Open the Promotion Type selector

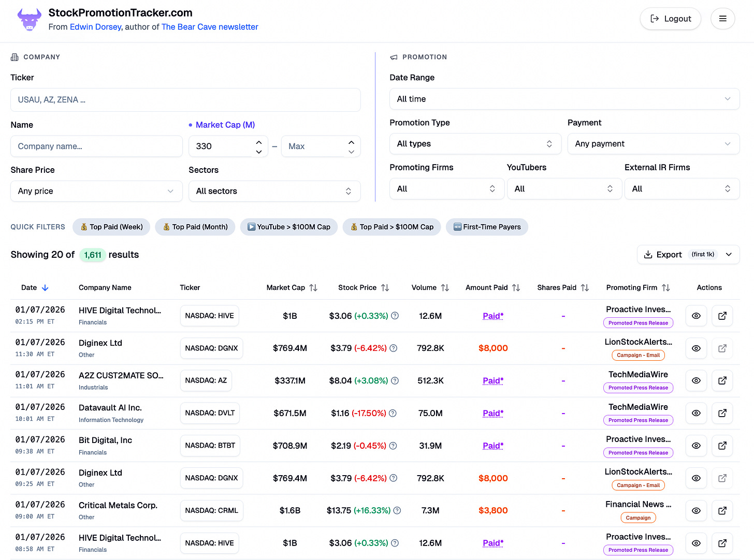coord(475,144)
